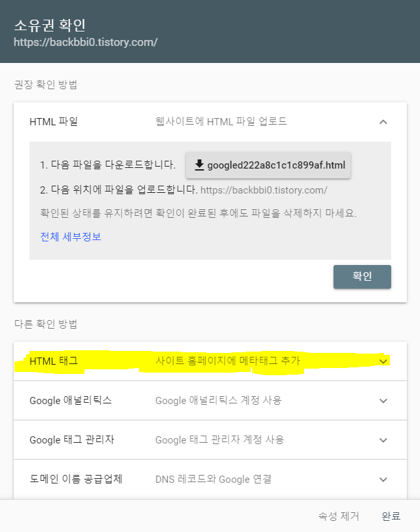The width and height of the screenshot is (420, 532).
Task: Expand the 도메인 이름 공급업체 chevron
Action: point(383,480)
